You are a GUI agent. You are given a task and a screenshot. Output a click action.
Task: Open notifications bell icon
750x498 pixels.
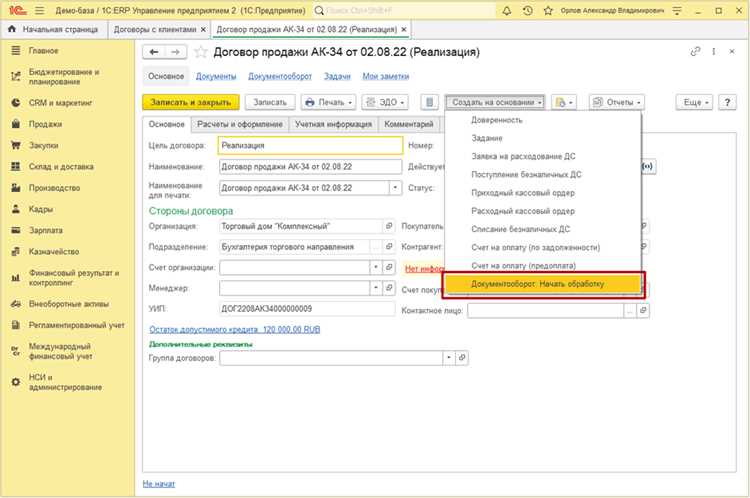pyautogui.click(x=507, y=10)
